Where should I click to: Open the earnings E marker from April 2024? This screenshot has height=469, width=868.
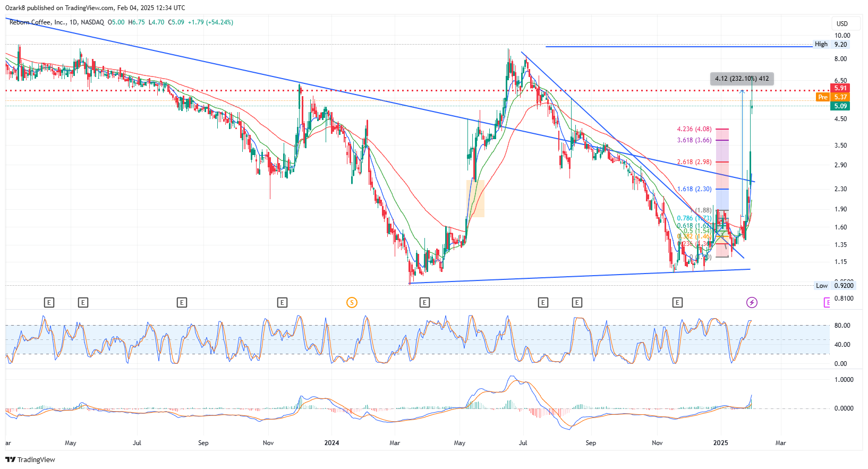[424, 303]
